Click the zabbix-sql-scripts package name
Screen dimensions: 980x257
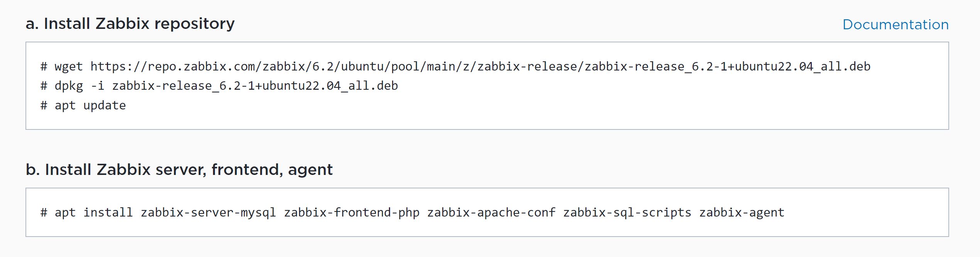coord(627,213)
